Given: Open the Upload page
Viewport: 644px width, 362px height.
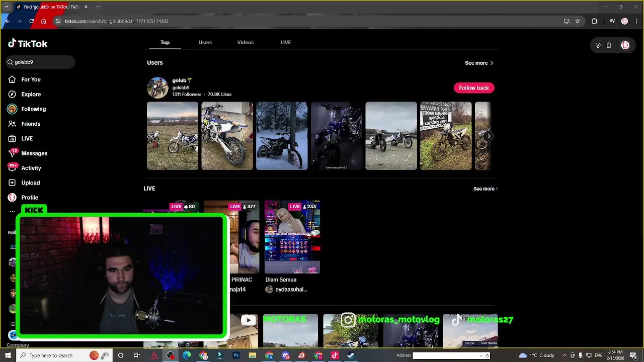Looking at the screenshot, I should [x=24, y=183].
